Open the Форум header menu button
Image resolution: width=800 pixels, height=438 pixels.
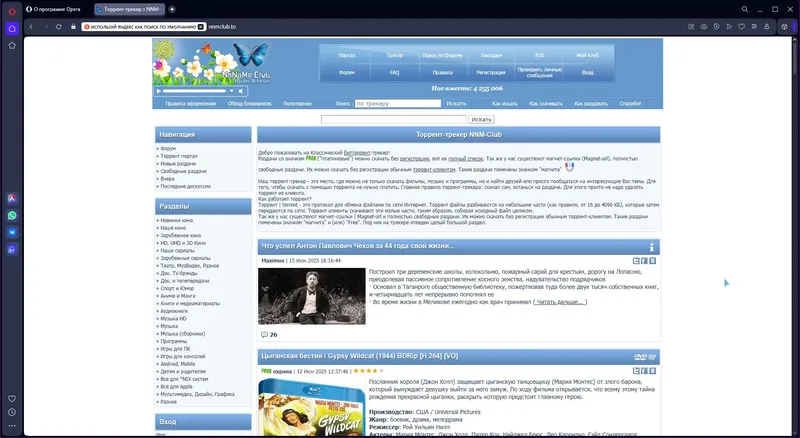(x=346, y=72)
